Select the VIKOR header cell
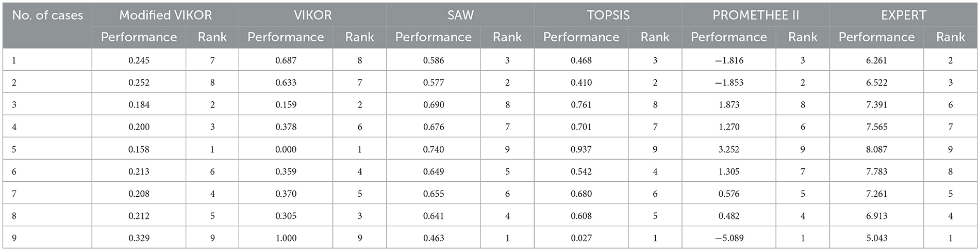The width and height of the screenshot is (980, 251). [x=312, y=15]
